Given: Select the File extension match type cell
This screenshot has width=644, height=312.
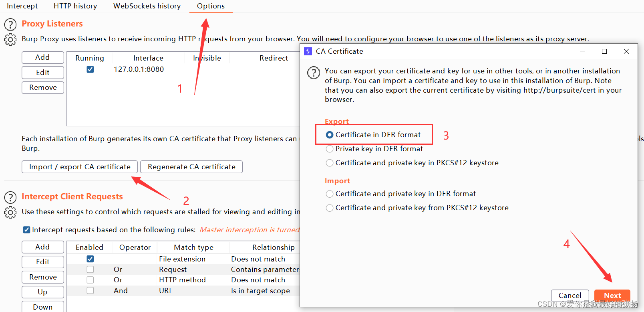Looking at the screenshot, I should (182, 259).
